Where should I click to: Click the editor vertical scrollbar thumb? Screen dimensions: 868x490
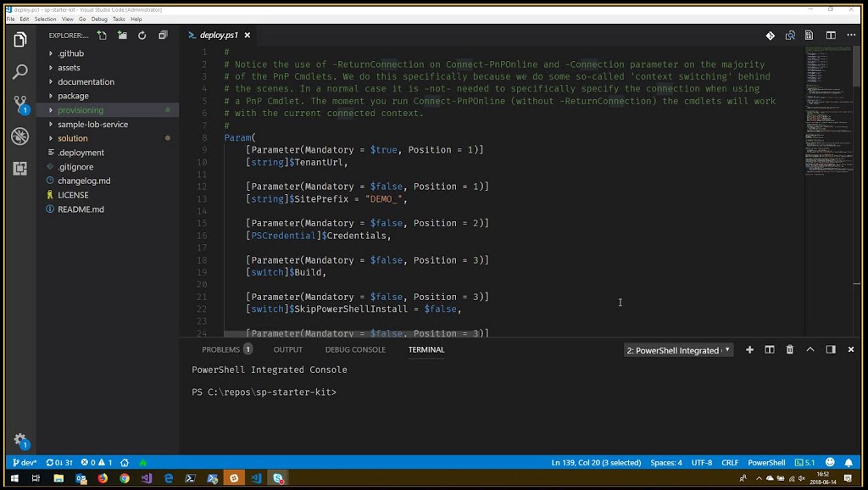(x=857, y=66)
